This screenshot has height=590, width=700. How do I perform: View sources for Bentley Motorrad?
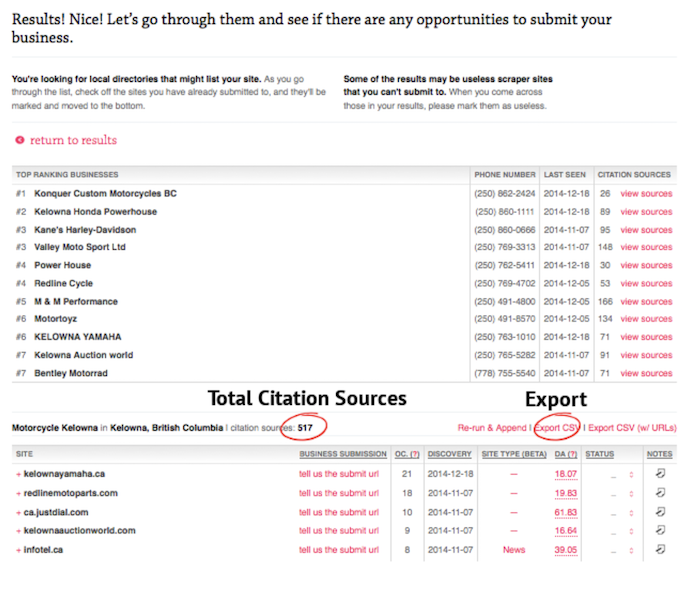646,374
